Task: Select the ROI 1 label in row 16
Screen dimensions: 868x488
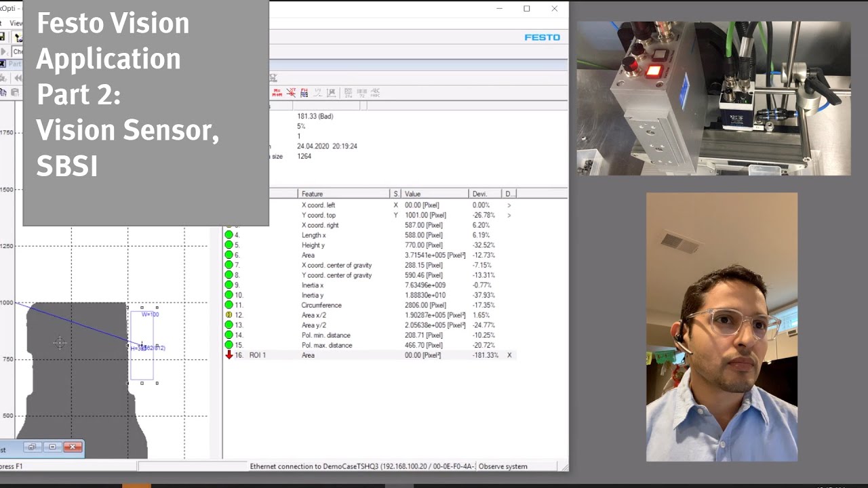Action: click(x=257, y=355)
